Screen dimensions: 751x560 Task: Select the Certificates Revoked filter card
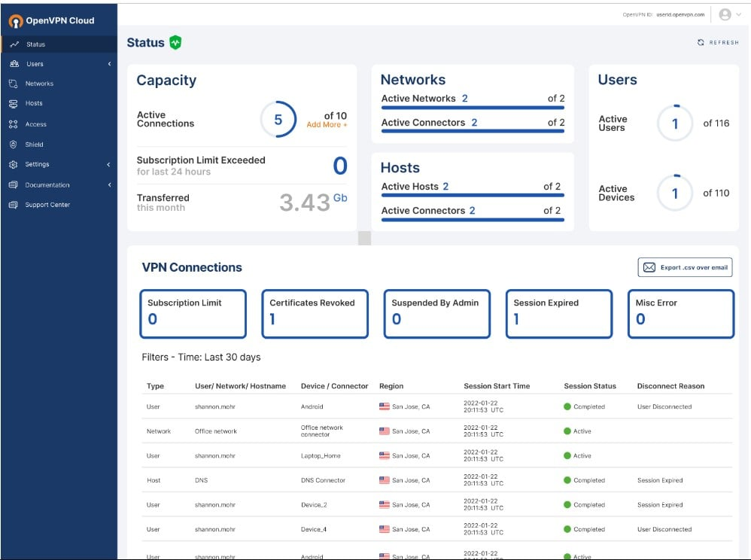(315, 314)
